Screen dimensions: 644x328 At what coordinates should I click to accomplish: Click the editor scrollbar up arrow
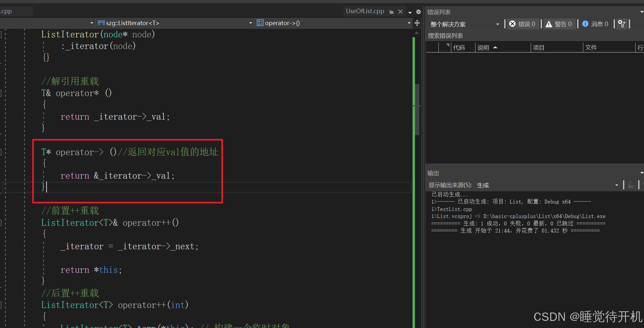[417, 33]
